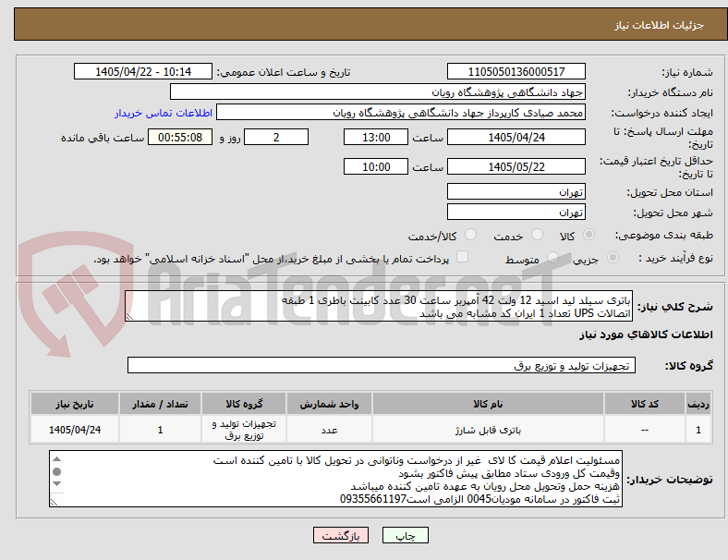Click the resize grip of buyer notes textarea
728x560 pixels.
[x=54, y=503]
